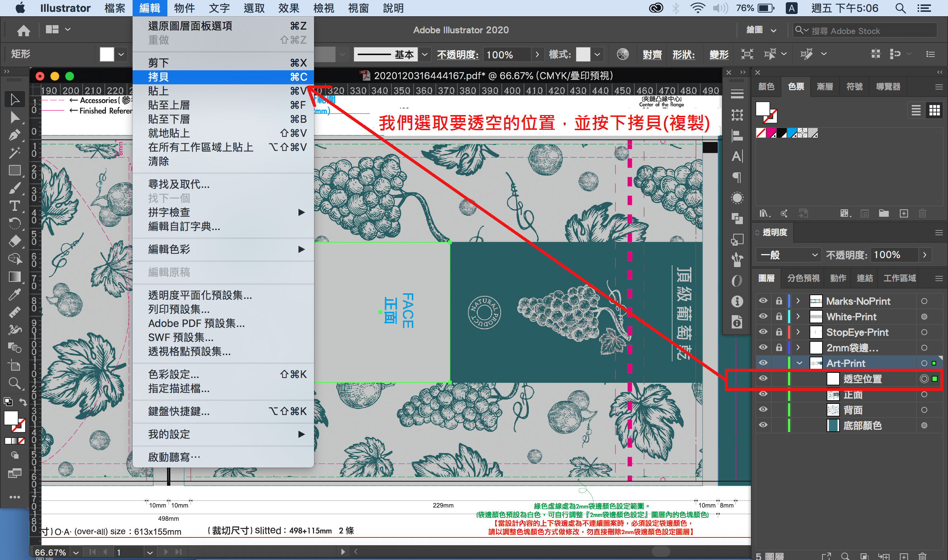Viewport: 948px width, 560px height.
Task: Open the 漸層 panel
Action: (x=825, y=87)
